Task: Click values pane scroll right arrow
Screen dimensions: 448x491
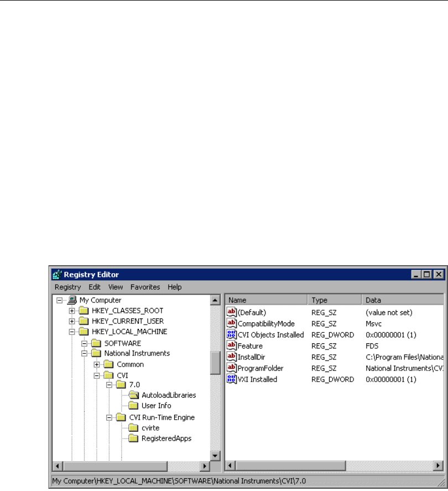Action: tap(438, 466)
